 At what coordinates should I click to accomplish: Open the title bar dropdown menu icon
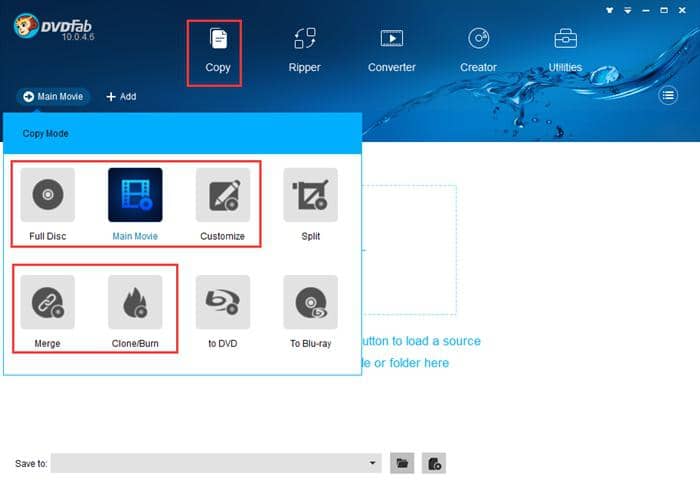coord(628,10)
